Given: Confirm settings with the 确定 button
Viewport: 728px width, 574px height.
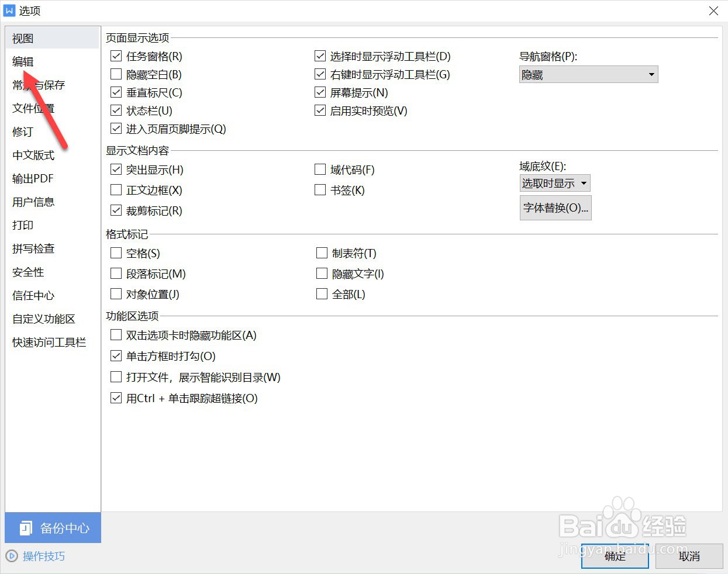Looking at the screenshot, I should [x=615, y=556].
